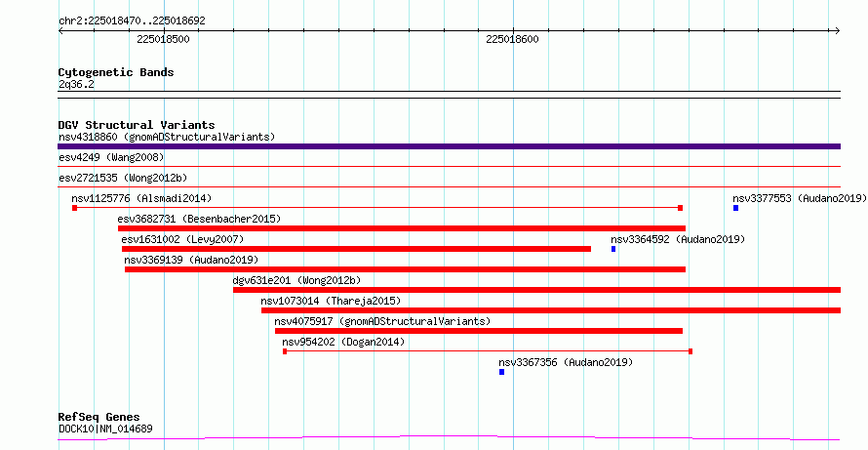Select the nsv954202 (Dogan2014) label
This screenshot has height=450, width=868.
click(x=343, y=342)
